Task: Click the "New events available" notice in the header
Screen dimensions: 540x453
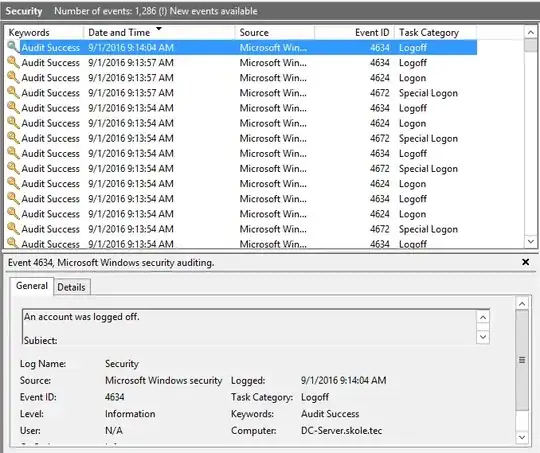Action: click(x=214, y=11)
